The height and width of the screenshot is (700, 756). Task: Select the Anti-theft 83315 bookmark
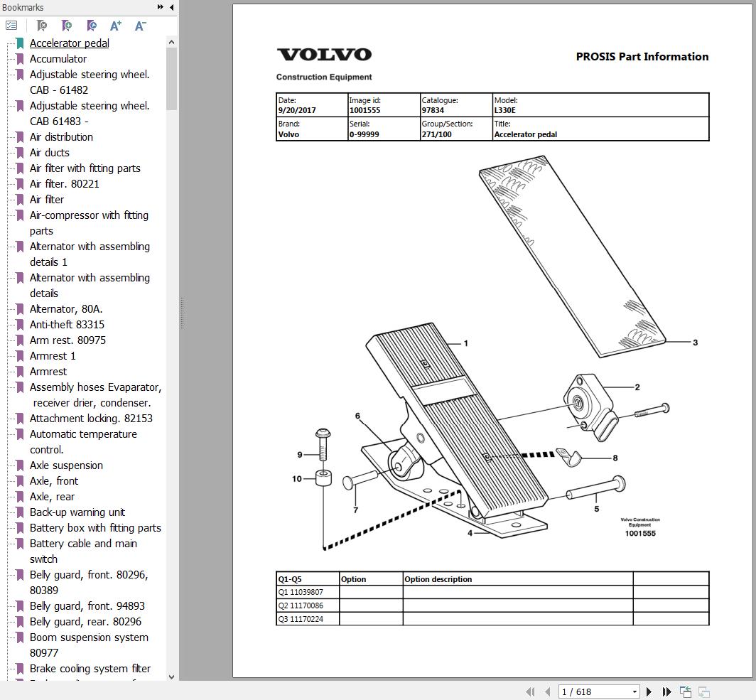pos(67,325)
